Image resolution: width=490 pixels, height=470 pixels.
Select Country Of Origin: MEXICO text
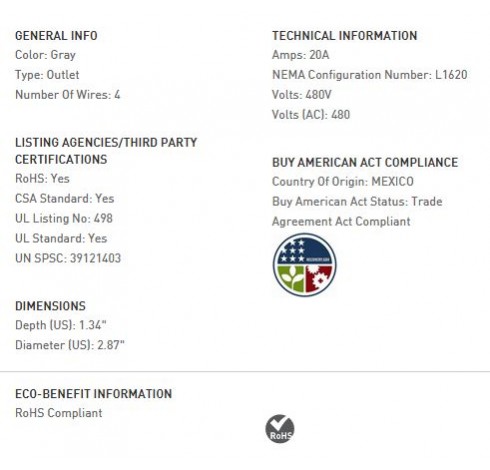coord(343,182)
